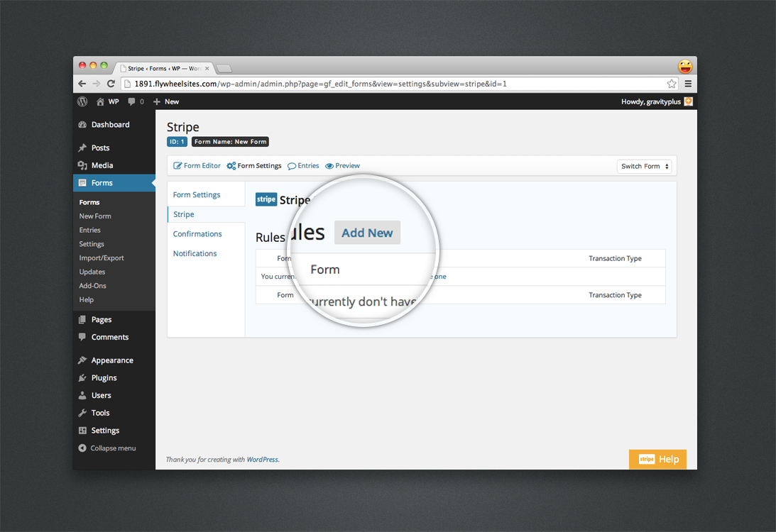Open Settings in Forms submenu
The width and height of the screenshot is (776, 532).
point(92,244)
